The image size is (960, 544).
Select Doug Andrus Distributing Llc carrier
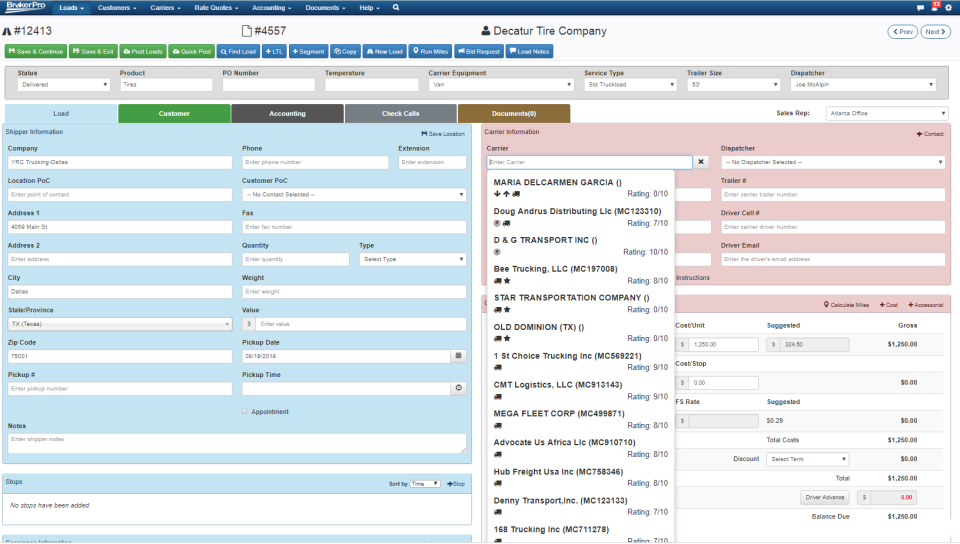click(x=580, y=217)
